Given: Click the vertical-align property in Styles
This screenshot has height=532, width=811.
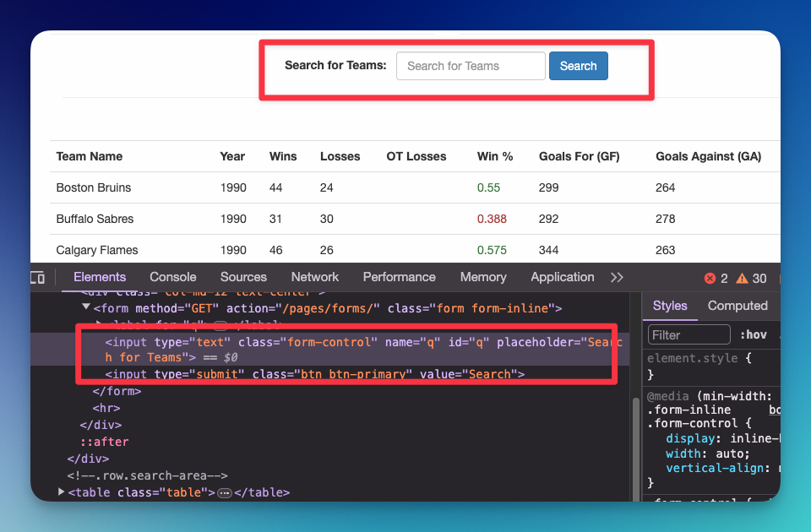Looking at the screenshot, I should pyautogui.click(x=715, y=468).
